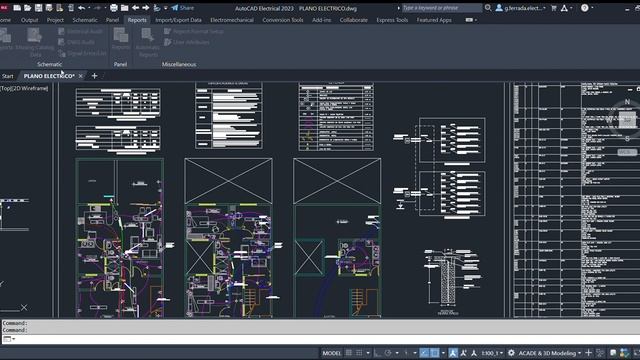The height and width of the screenshot is (360, 640).
Task: Add a new drawing tab with plus
Action: pos(94,76)
